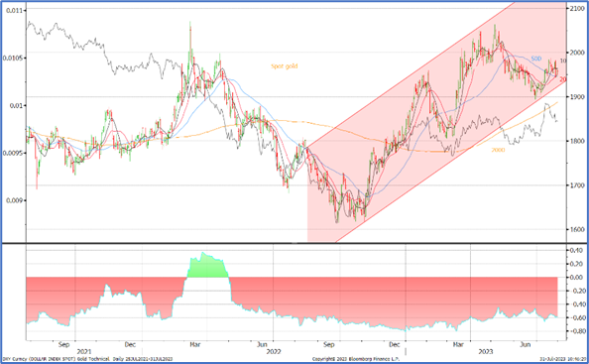This screenshot has width=589, height=364.
Task: Click the 1800 gold price axis value
Action: click(x=576, y=141)
